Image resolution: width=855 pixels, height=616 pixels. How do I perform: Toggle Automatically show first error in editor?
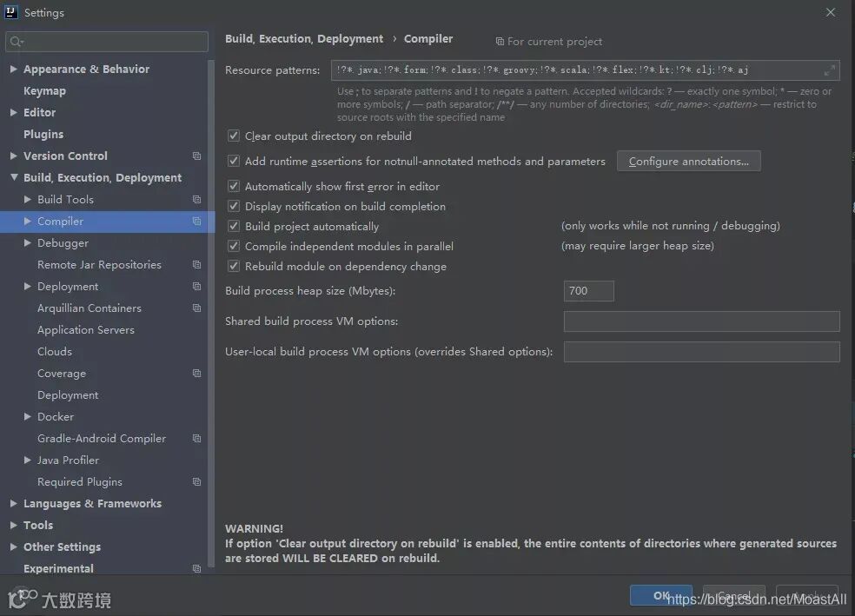pyautogui.click(x=234, y=186)
